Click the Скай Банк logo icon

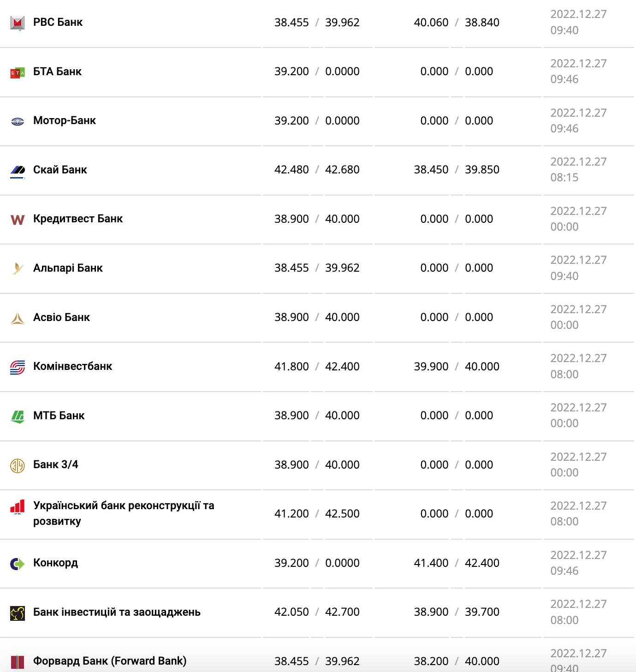pyautogui.click(x=18, y=171)
